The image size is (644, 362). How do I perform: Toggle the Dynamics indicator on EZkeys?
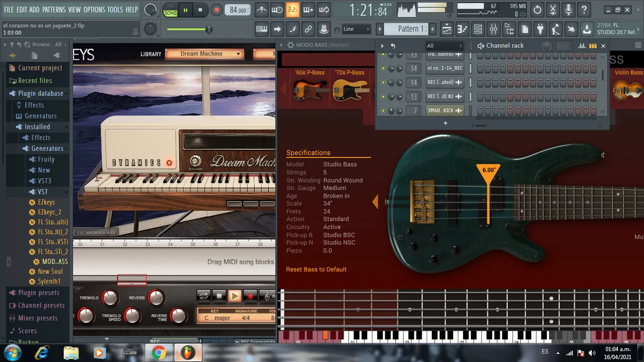[169, 163]
